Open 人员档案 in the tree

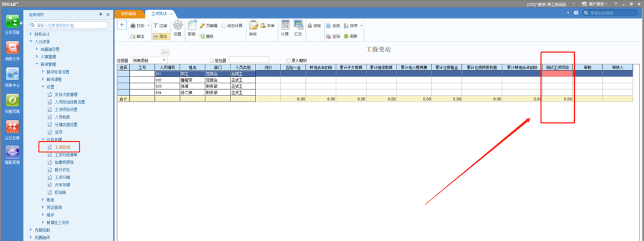[63, 117]
